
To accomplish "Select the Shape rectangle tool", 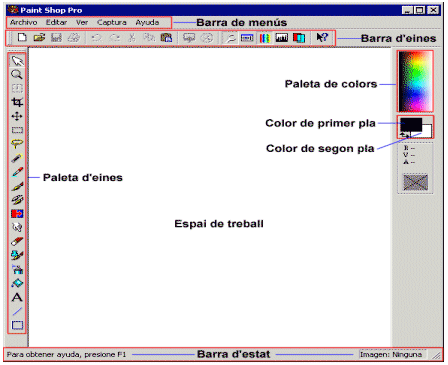I will pyautogui.click(x=17, y=325).
